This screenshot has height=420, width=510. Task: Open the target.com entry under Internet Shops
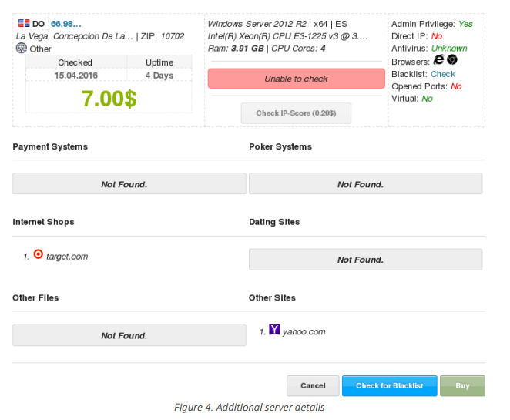coord(67,257)
